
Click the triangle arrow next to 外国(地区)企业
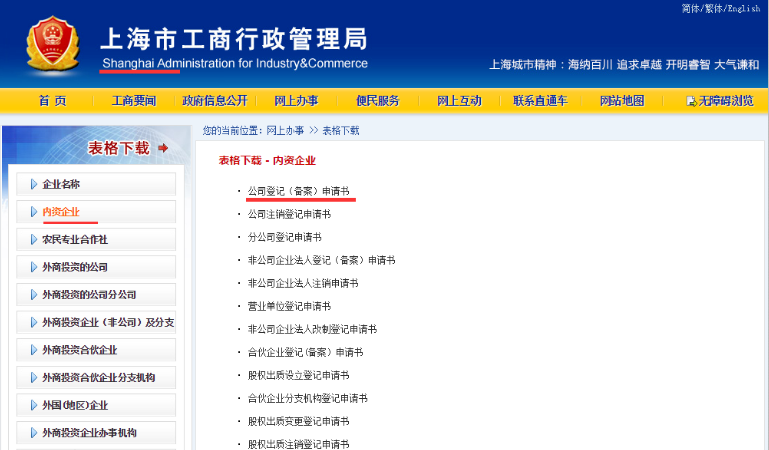[x=34, y=405]
